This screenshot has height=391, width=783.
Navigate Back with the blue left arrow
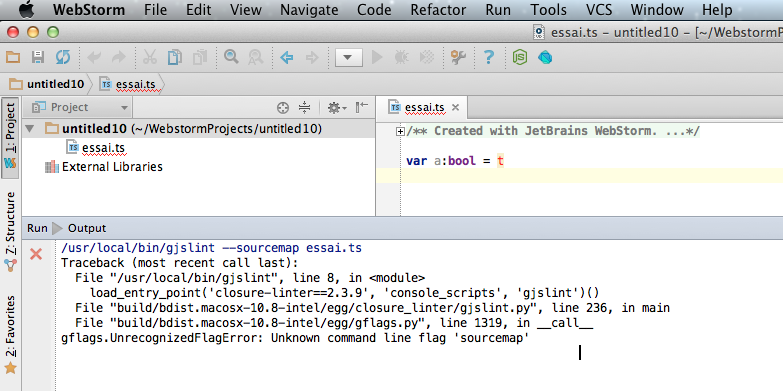tap(287, 58)
